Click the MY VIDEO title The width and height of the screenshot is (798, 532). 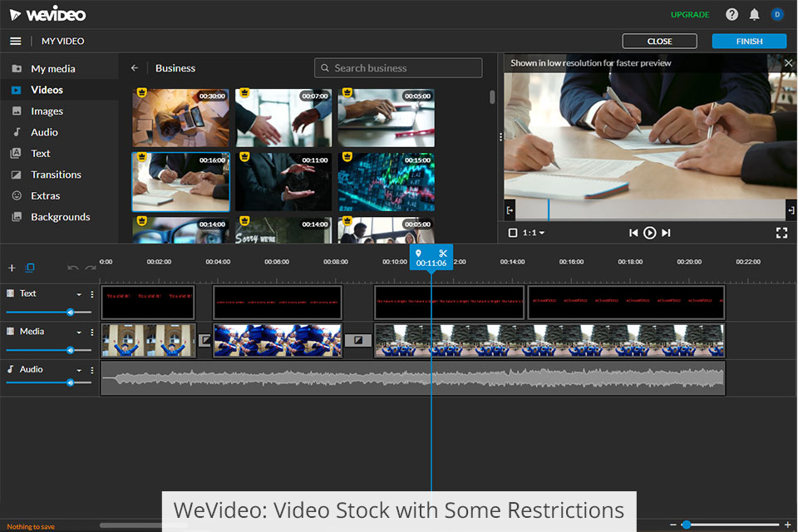point(62,41)
